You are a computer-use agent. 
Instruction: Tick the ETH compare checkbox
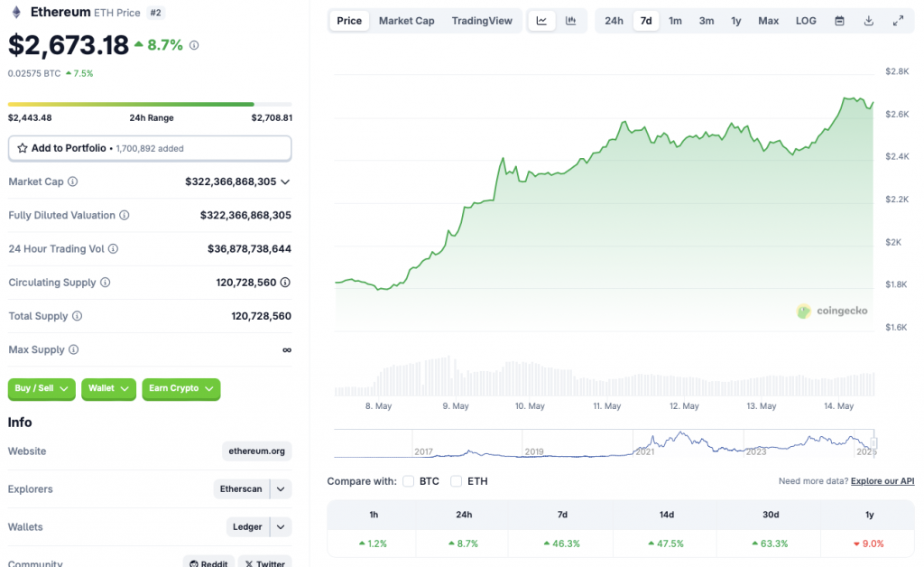(x=456, y=481)
